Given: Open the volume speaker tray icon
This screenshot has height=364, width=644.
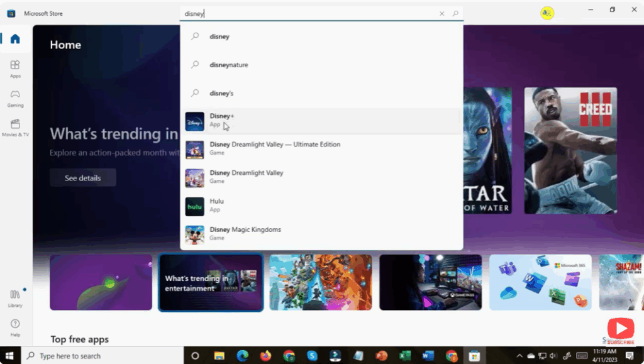Looking at the screenshot, I should (553, 356).
